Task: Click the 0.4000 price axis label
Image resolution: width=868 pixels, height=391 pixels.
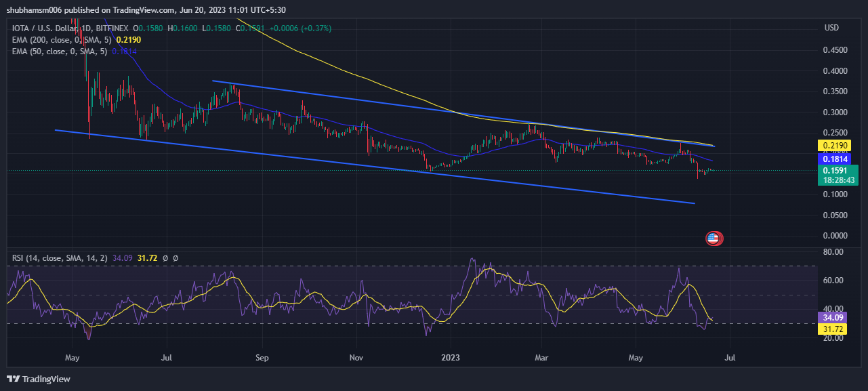Action: pyautogui.click(x=835, y=70)
